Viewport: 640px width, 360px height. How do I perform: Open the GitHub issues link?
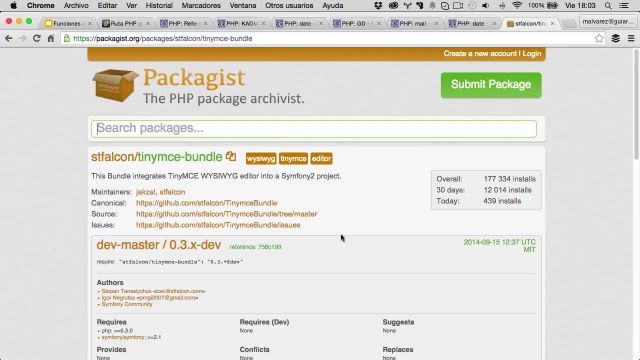coord(218,225)
